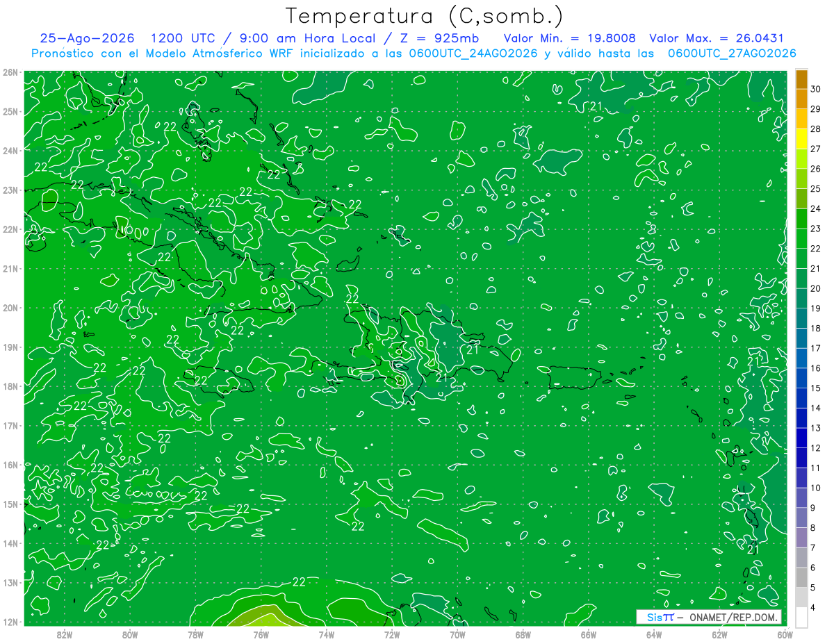Click the '64W' longitude axis label

(654, 634)
